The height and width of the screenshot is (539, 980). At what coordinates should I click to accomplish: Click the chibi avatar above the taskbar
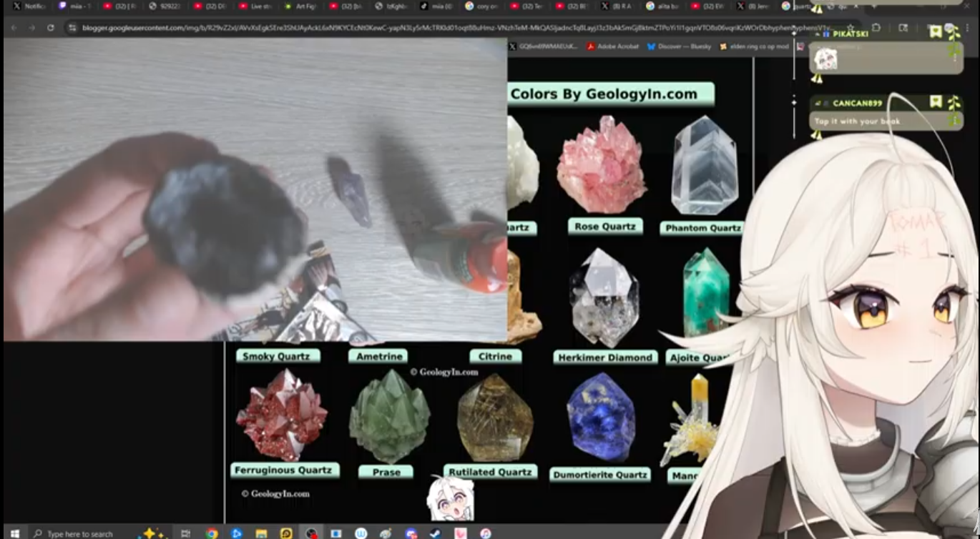(x=450, y=498)
